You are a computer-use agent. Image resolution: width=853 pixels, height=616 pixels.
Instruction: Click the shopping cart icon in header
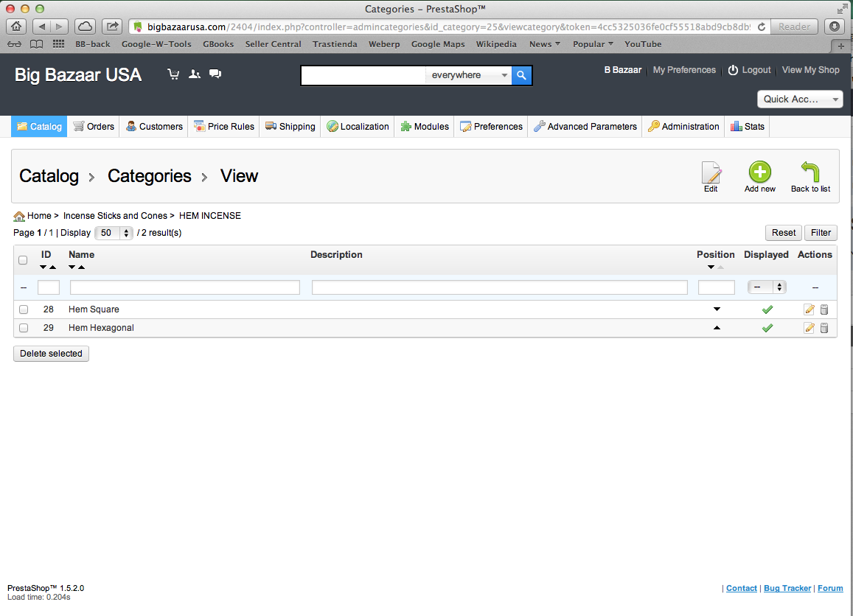[173, 74]
